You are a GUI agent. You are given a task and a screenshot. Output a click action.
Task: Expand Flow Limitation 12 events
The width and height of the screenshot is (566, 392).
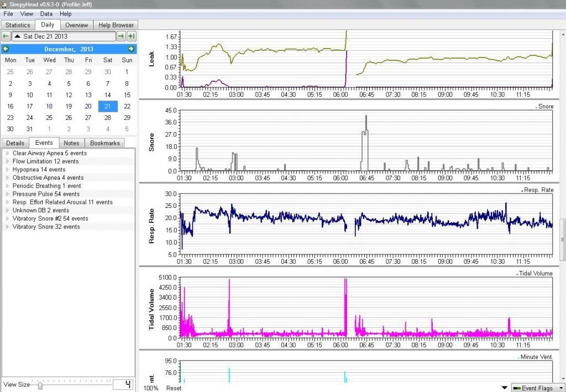(7, 161)
